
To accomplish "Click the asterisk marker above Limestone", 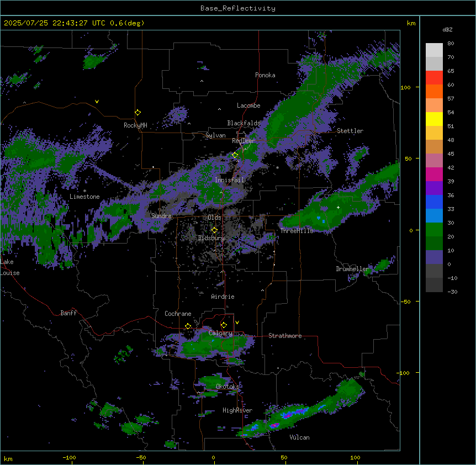I will point(84,191).
